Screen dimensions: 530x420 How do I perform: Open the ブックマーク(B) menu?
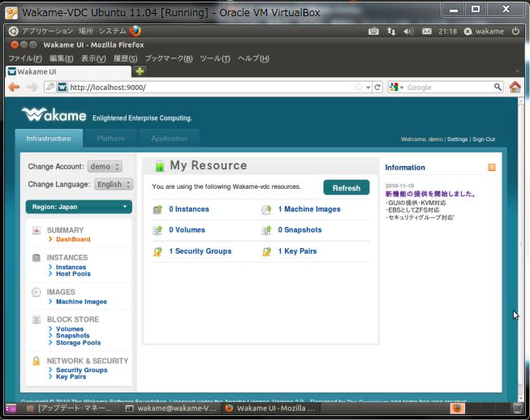[169, 58]
